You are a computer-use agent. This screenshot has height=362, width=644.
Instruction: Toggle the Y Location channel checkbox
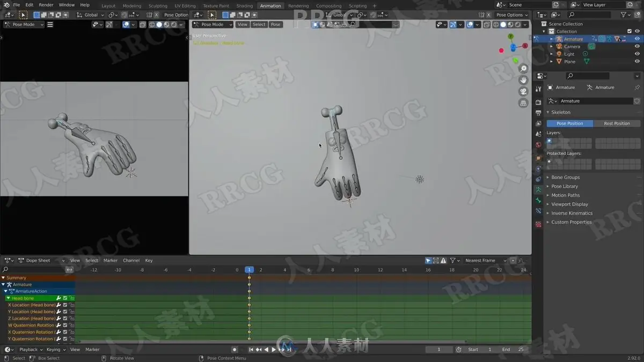pos(65,312)
